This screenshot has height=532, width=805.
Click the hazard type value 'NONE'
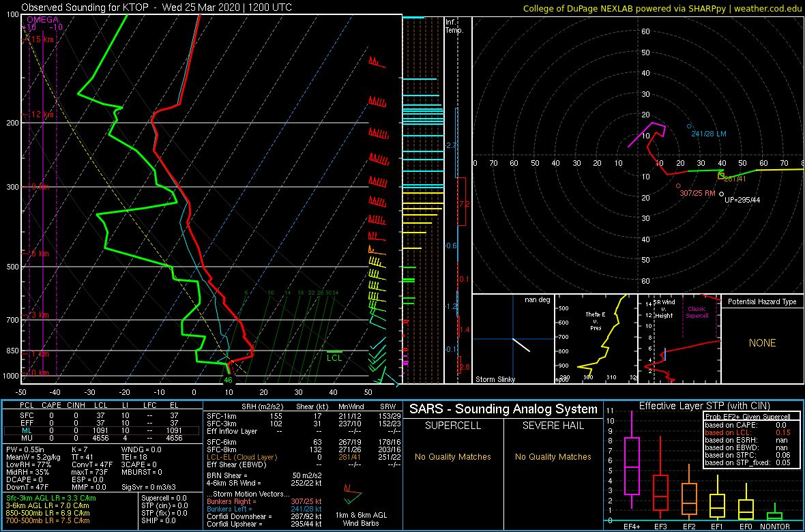point(762,343)
